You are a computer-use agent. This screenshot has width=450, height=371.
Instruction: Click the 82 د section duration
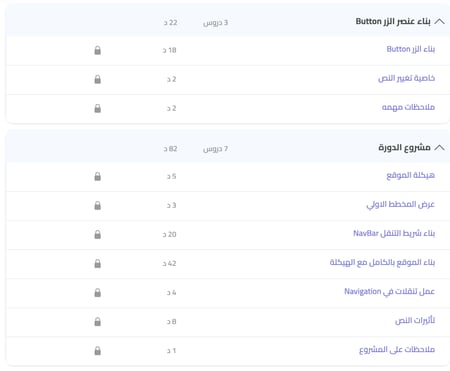coord(170,149)
